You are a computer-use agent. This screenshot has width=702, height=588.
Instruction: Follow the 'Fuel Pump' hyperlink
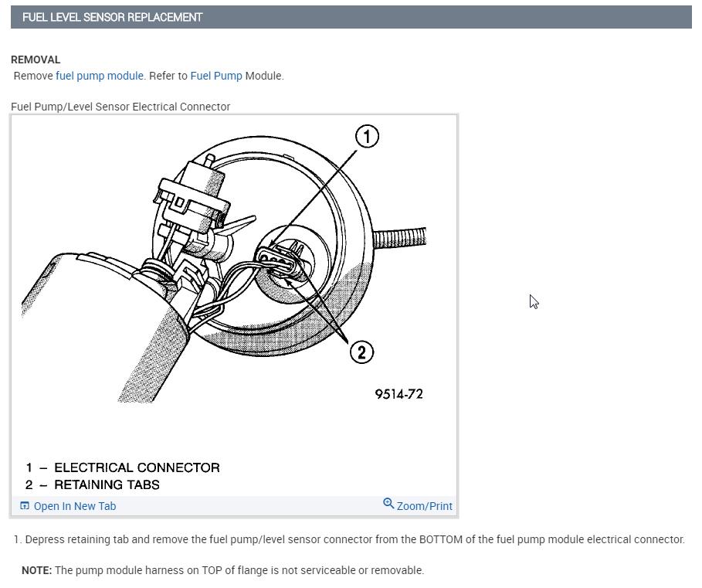point(216,76)
